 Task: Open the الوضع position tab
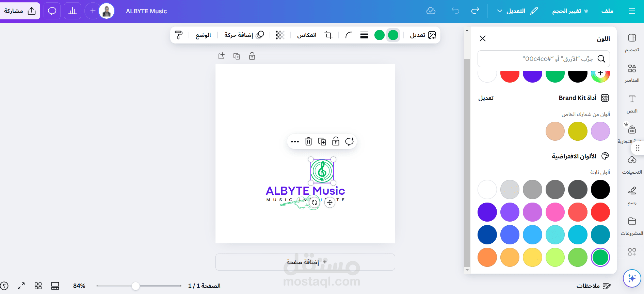pyautogui.click(x=203, y=35)
